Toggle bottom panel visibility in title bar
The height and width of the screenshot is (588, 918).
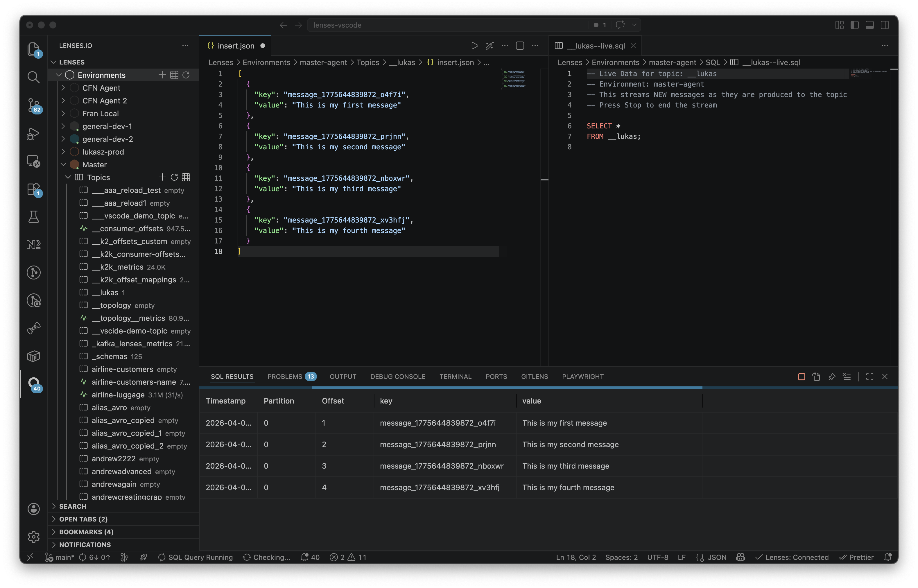(x=869, y=25)
